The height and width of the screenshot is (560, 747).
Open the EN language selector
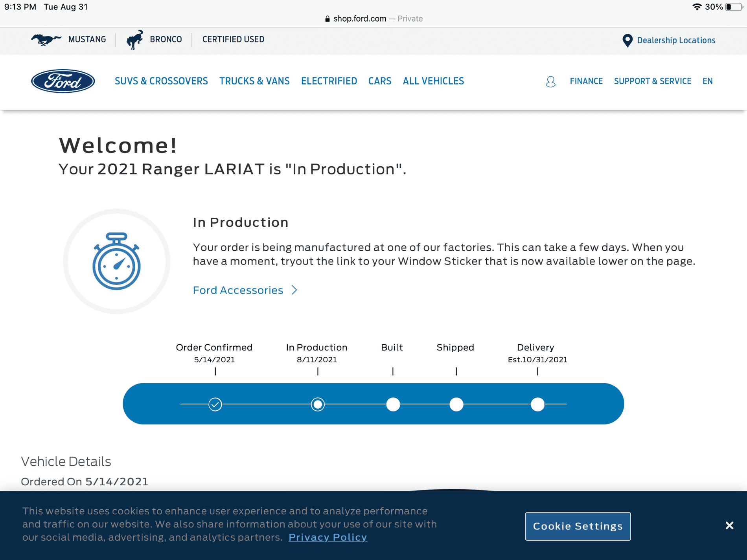tap(707, 81)
